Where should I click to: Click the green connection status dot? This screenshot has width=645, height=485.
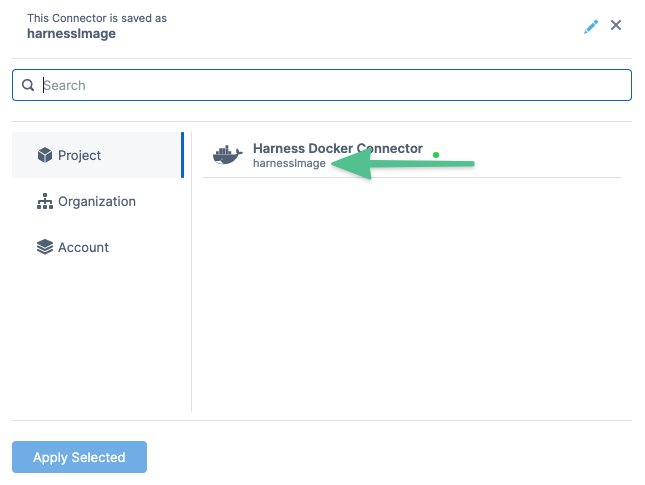click(x=436, y=155)
